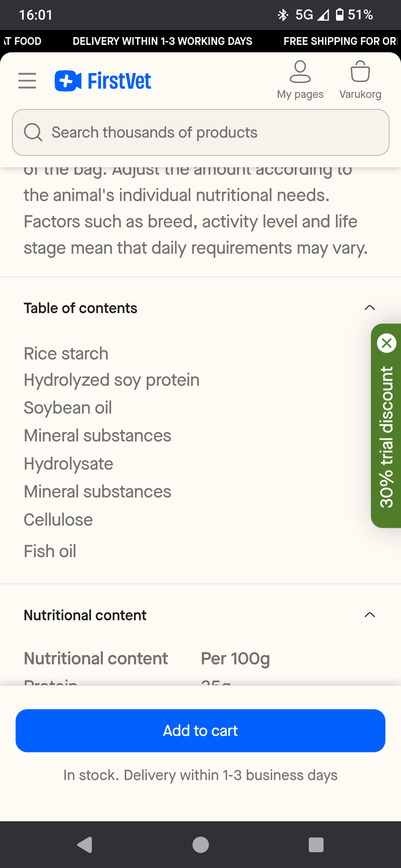401x868 pixels.
Task: Open the hamburger menu icon
Action: [27, 80]
